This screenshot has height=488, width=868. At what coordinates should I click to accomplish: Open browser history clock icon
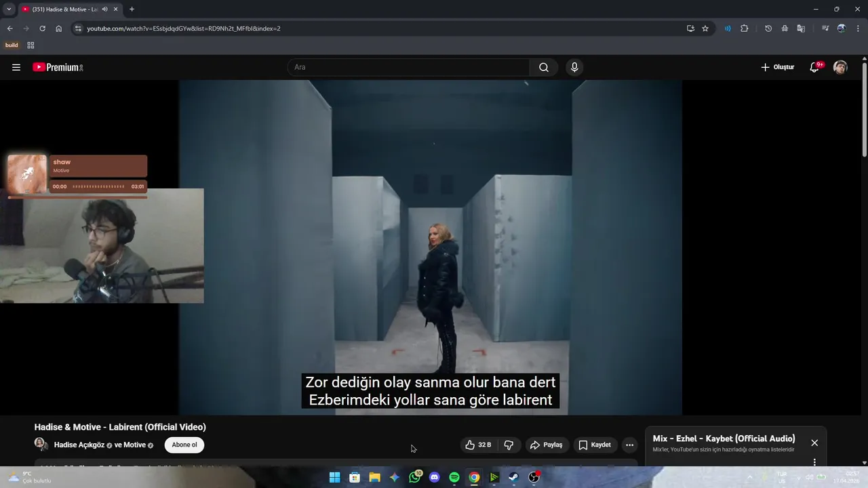[768, 28]
